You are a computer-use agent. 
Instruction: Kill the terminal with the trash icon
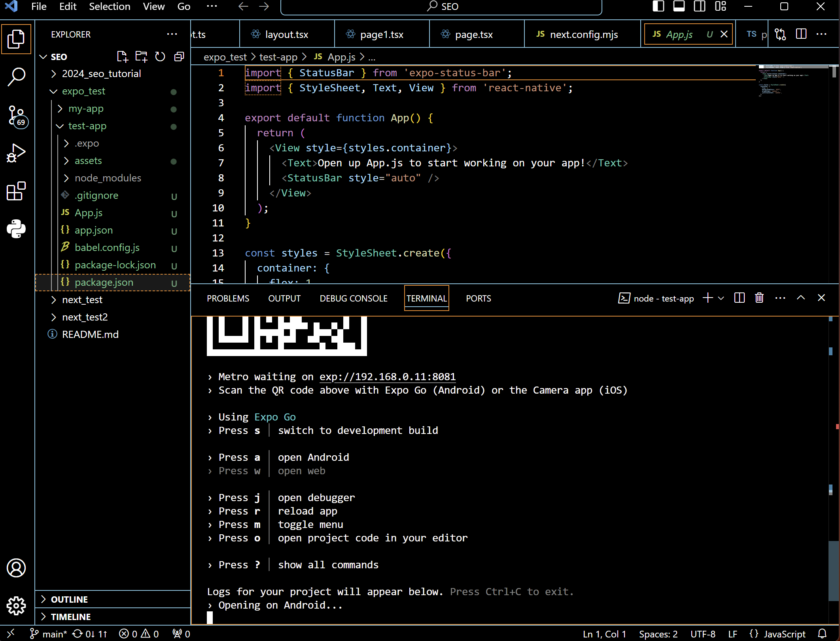tap(759, 298)
